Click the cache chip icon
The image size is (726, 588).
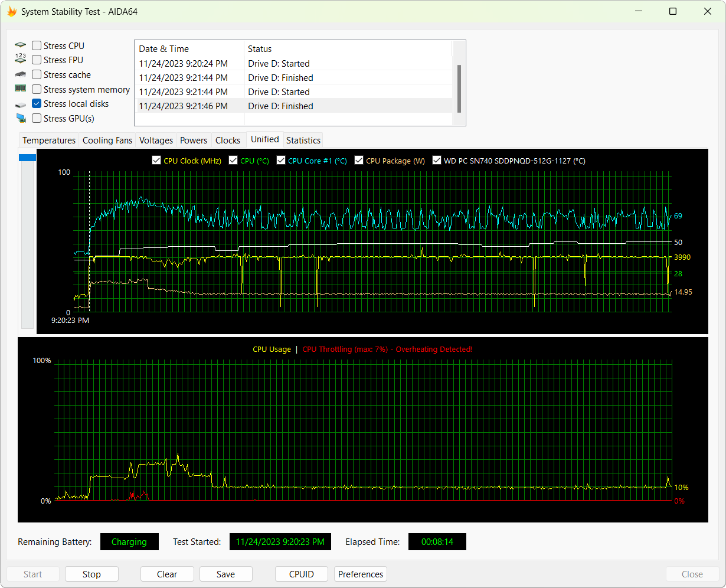(21, 74)
